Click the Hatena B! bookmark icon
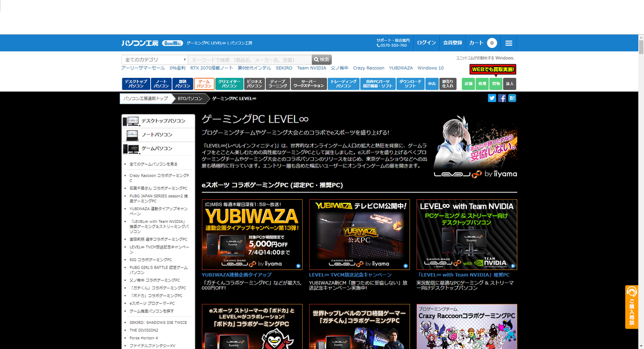This screenshot has width=644, height=349. (x=513, y=98)
